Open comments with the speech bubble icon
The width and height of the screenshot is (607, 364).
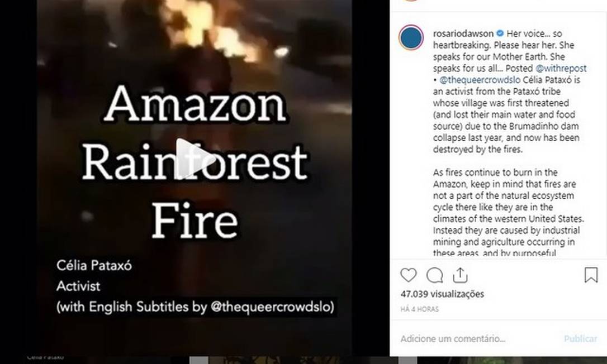click(435, 275)
